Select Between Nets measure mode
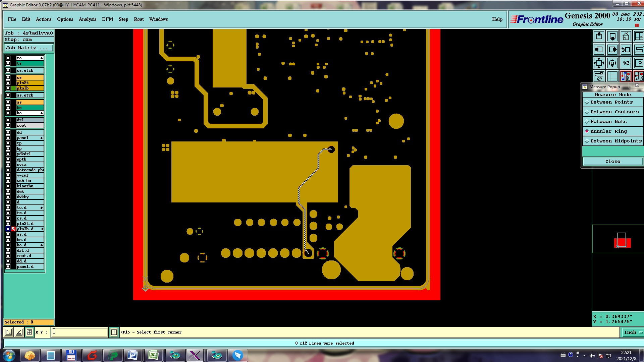The width and height of the screenshot is (644, 362). 608,122
